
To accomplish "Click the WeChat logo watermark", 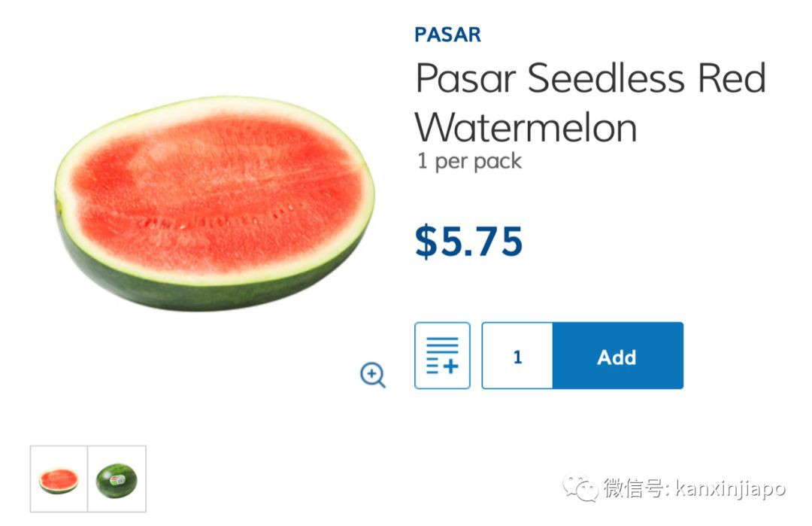I will 583,488.
